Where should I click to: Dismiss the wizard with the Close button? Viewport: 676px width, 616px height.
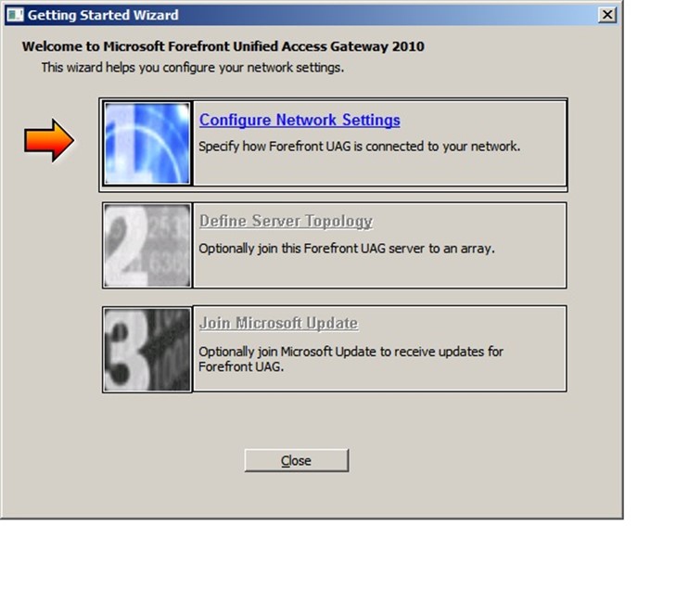pos(297,460)
